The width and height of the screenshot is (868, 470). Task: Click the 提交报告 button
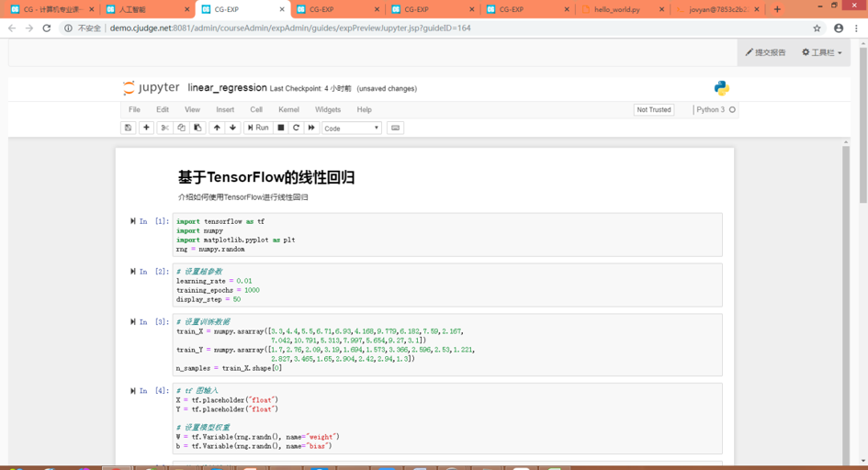[x=765, y=52]
